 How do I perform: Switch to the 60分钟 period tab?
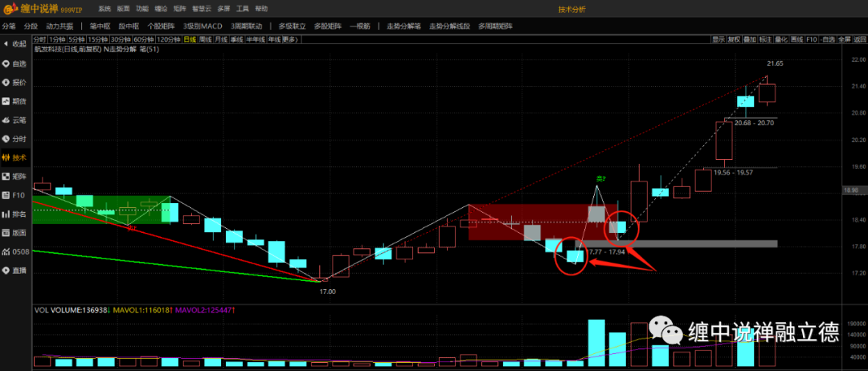point(144,39)
